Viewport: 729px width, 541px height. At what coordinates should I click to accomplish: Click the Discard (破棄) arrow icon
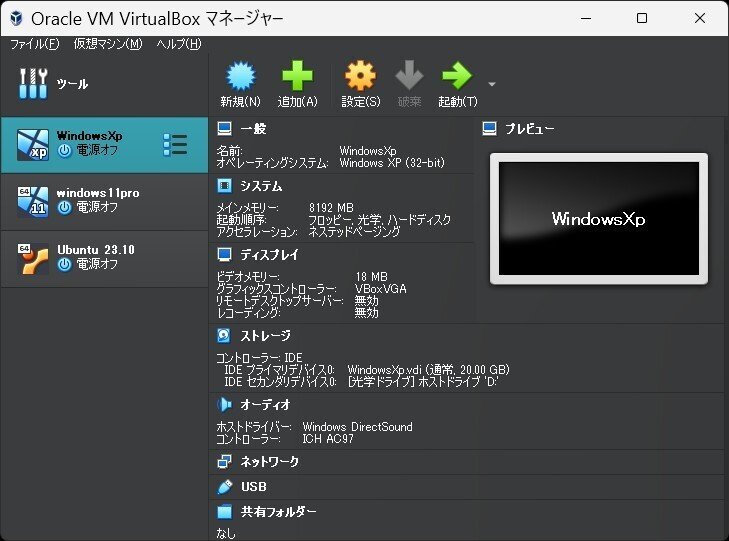pyautogui.click(x=409, y=75)
